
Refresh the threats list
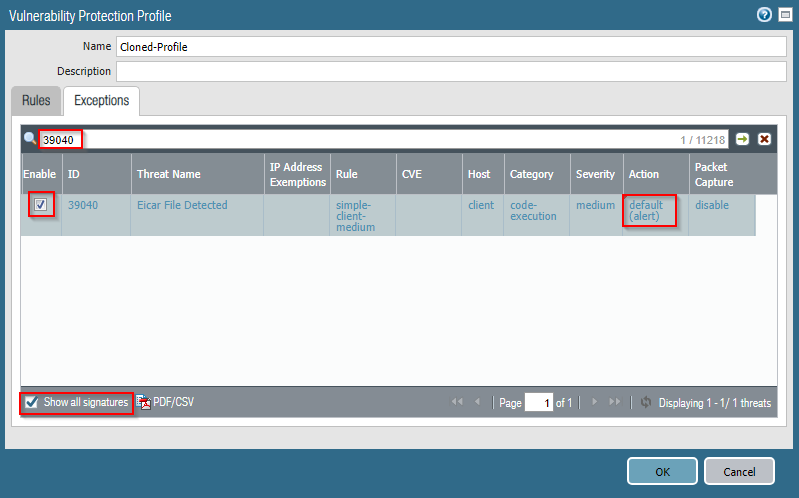(x=645, y=403)
